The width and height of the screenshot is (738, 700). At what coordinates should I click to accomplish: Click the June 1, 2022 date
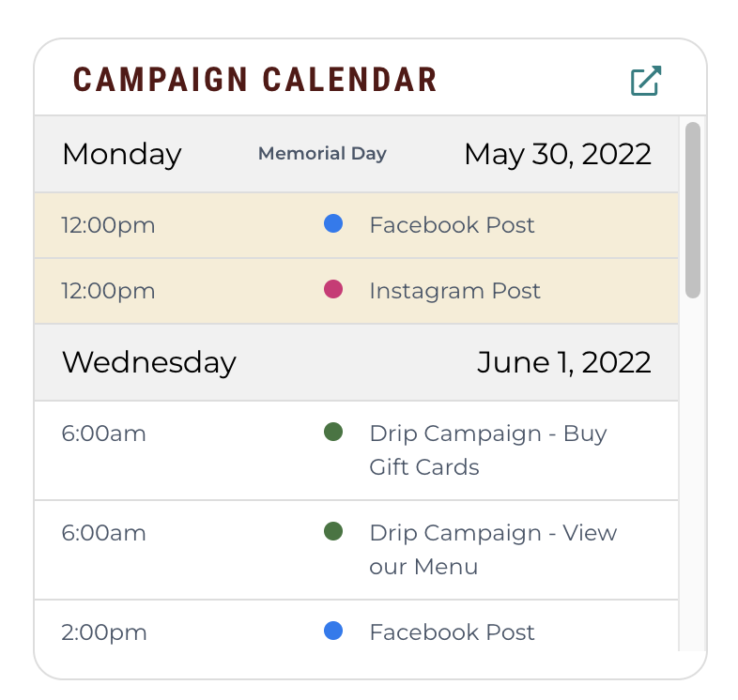pyautogui.click(x=564, y=363)
